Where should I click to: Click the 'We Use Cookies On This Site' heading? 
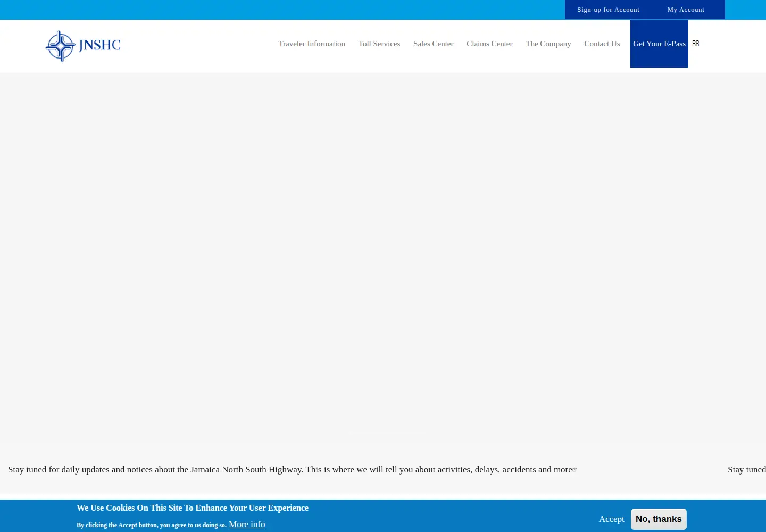193,508
